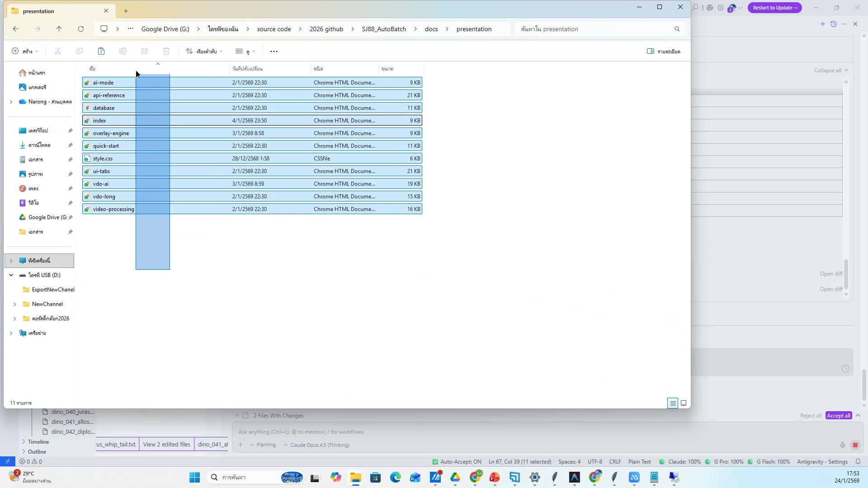Click the Delete trash icon in toolbar
This screenshot has height=488, width=868.
(x=166, y=52)
